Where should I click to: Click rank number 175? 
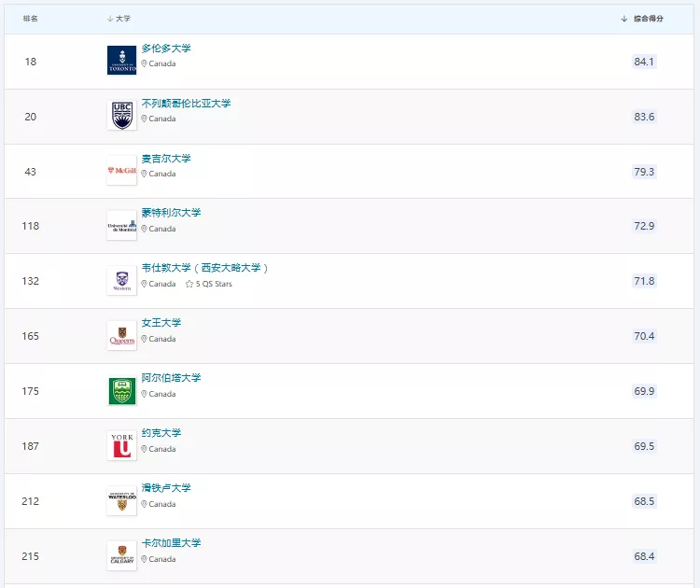pyautogui.click(x=31, y=391)
